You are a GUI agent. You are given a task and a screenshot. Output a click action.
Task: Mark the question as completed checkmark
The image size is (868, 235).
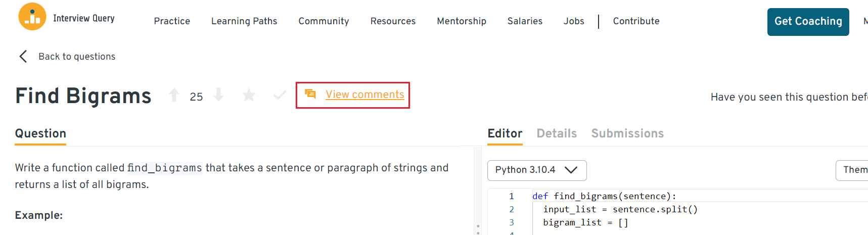[x=279, y=95]
